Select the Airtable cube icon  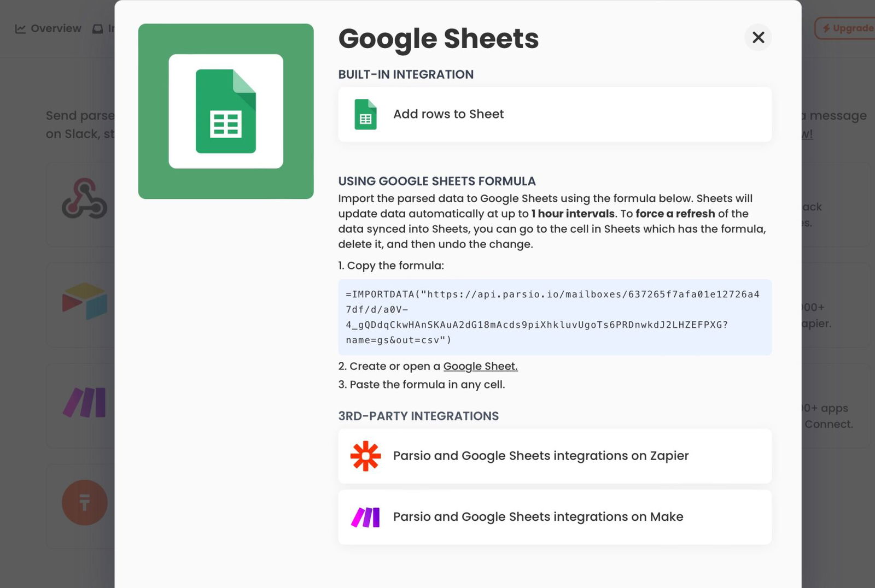point(85,301)
